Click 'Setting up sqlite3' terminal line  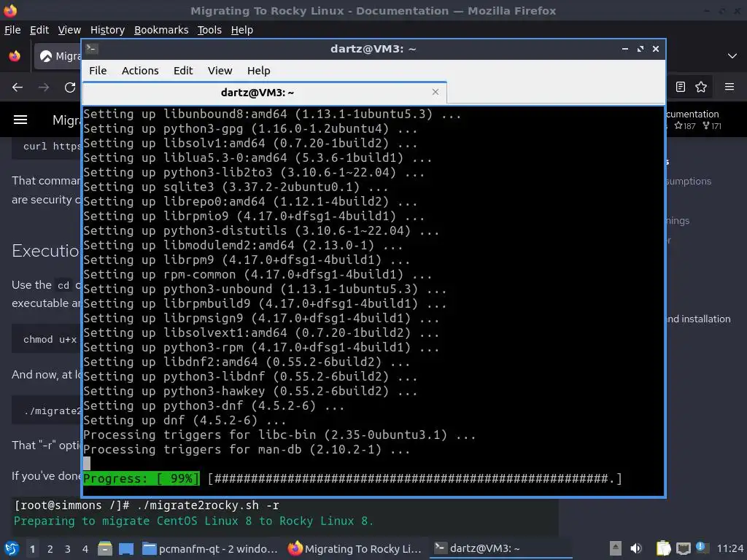(x=236, y=187)
